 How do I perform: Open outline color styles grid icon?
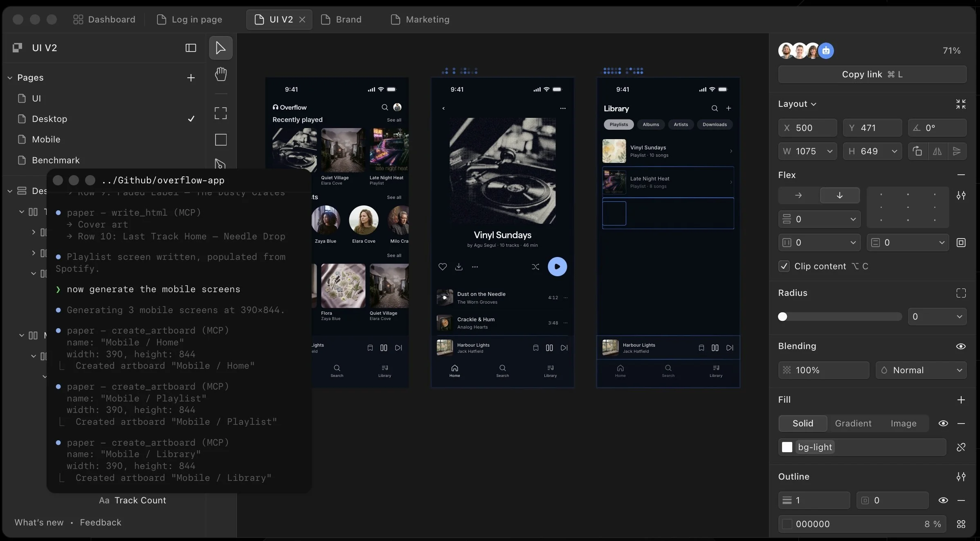(961, 524)
